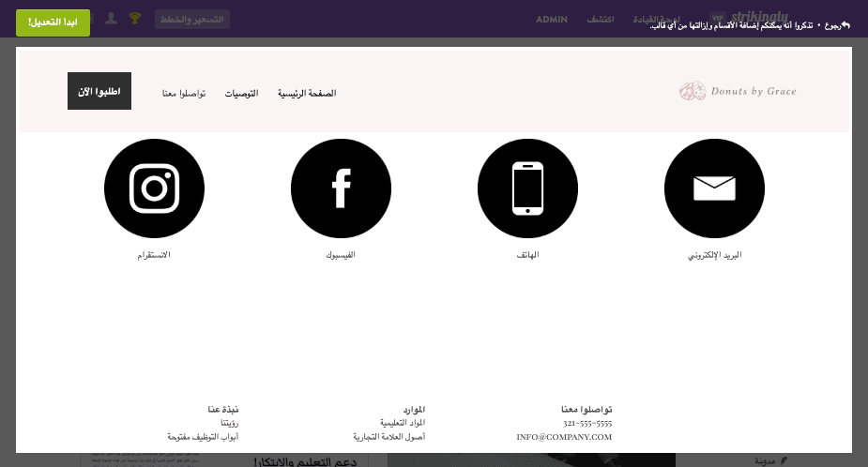The width and height of the screenshot is (868, 467).
Task: Click the dark اطلبوا الآن button
Action: pyautogui.click(x=99, y=91)
